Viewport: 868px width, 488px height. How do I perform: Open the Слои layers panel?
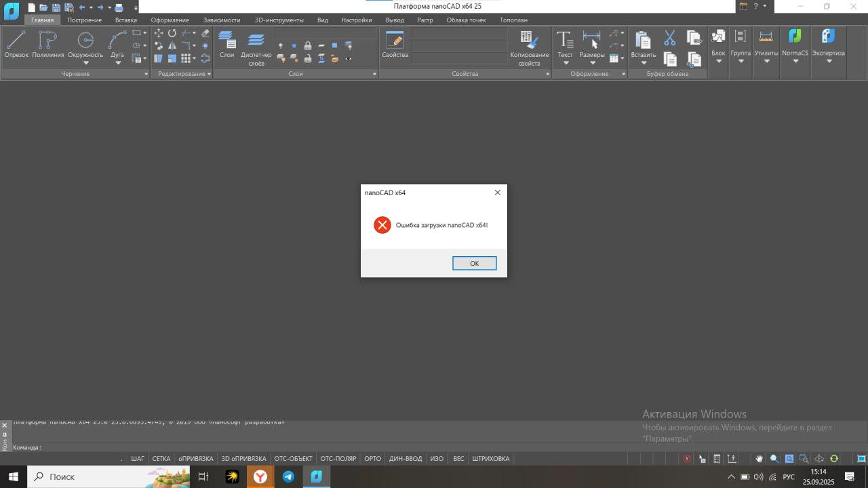click(x=226, y=44)
